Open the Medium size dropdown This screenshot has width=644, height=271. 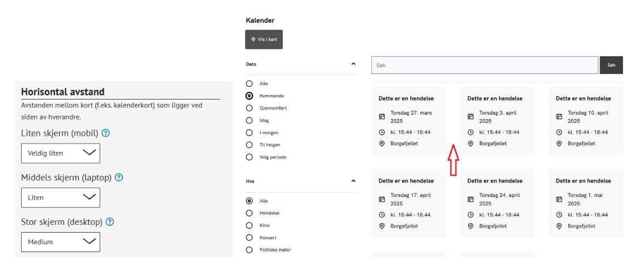click(61, 242)
